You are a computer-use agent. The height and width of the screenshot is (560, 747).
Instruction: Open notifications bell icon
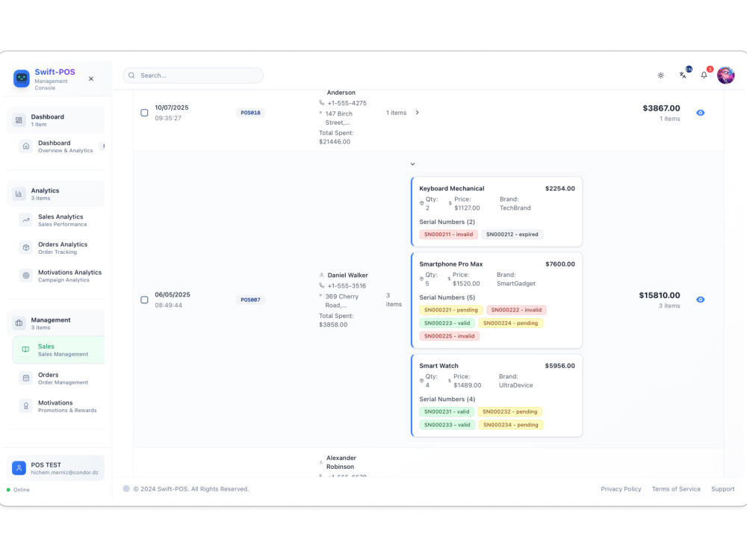[704, 75]
